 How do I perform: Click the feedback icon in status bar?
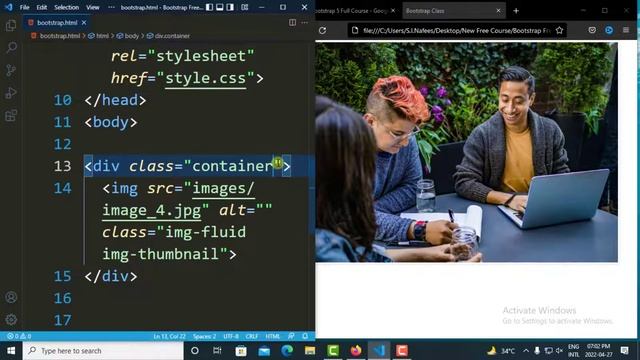(x=291, y=336)
